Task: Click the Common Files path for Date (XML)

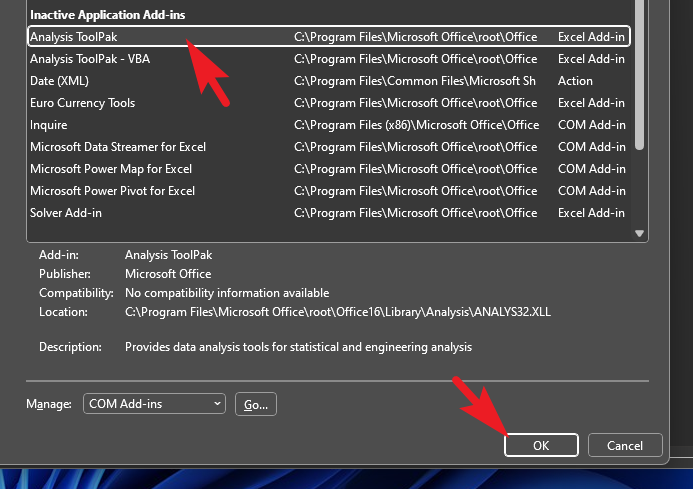Action: (415, 81)
